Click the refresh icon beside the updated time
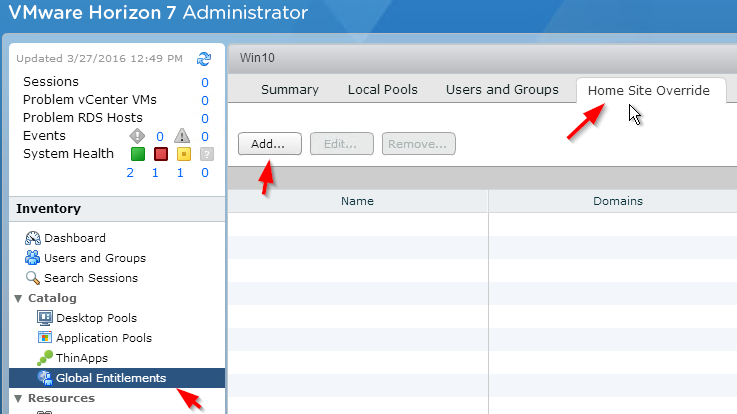The width and height of the screenshot is (737, 414). pos(204,59)
